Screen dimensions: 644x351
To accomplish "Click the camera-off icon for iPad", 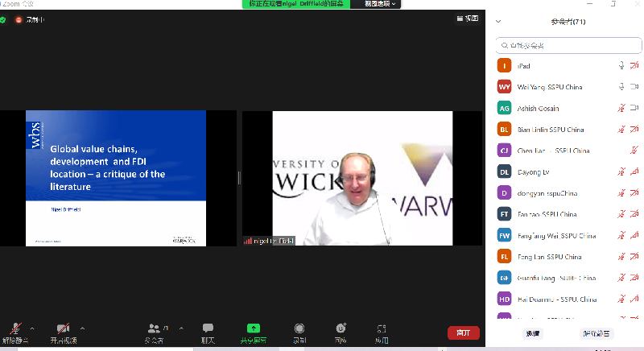I will coord(634,66).
